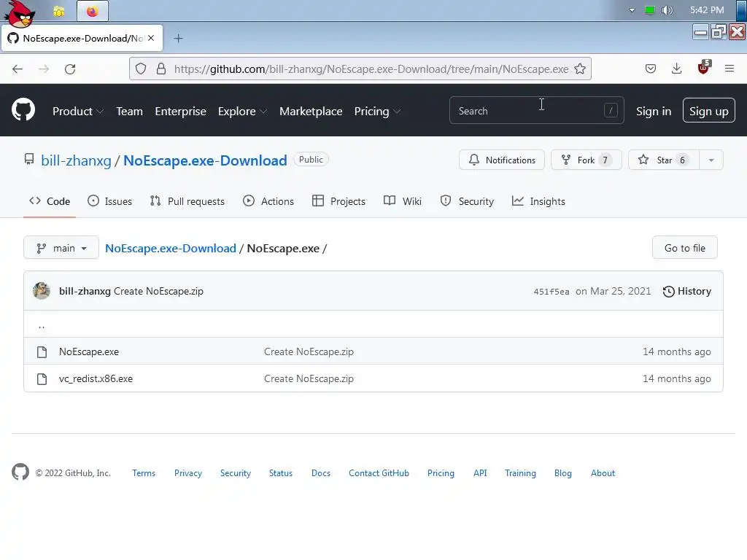Image resolution: width=747 pixels, height=560 pixels.
Task: Switch to the Issues tab
Action: click(x=110, y=201)
